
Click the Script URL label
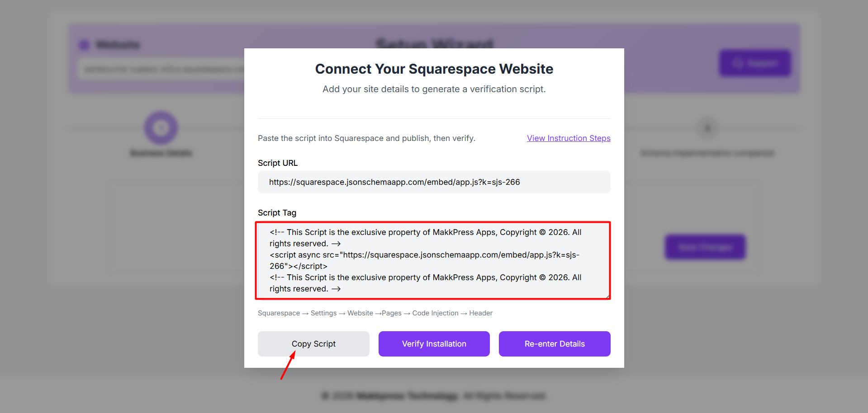278,163
